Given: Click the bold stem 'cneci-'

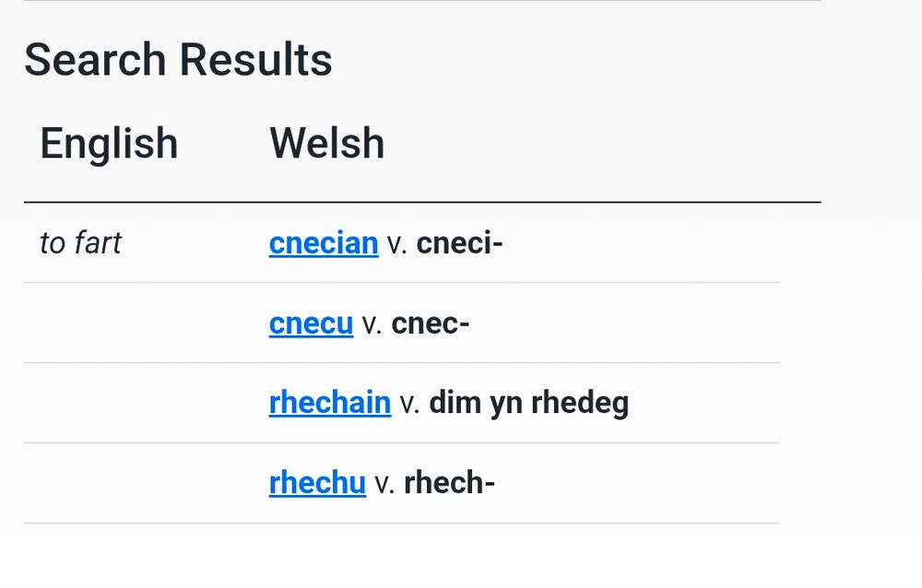Looking at the screenshot, I should (459, 243).
